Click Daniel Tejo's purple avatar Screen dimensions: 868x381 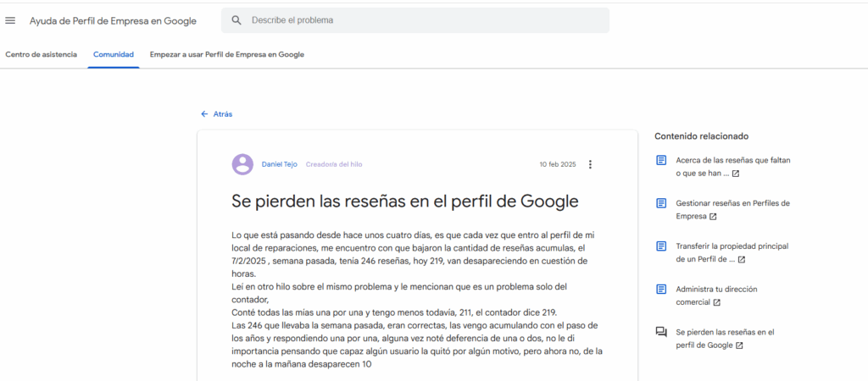click(x=242, y=164)
